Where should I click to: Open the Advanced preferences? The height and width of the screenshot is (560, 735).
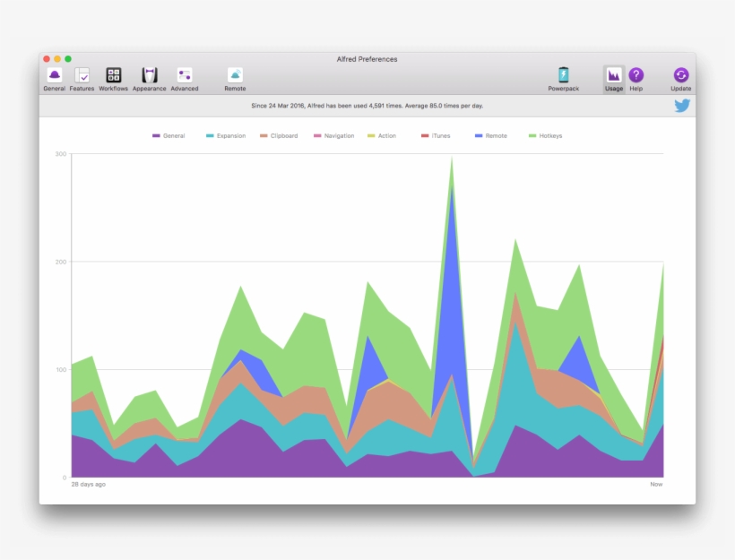click(185, 76)
